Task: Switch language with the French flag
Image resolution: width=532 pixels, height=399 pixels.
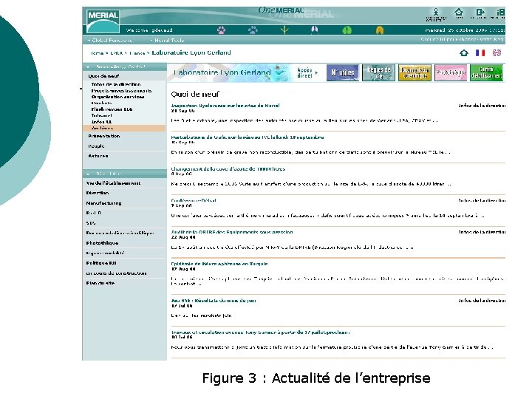Action: pos(480,53)
